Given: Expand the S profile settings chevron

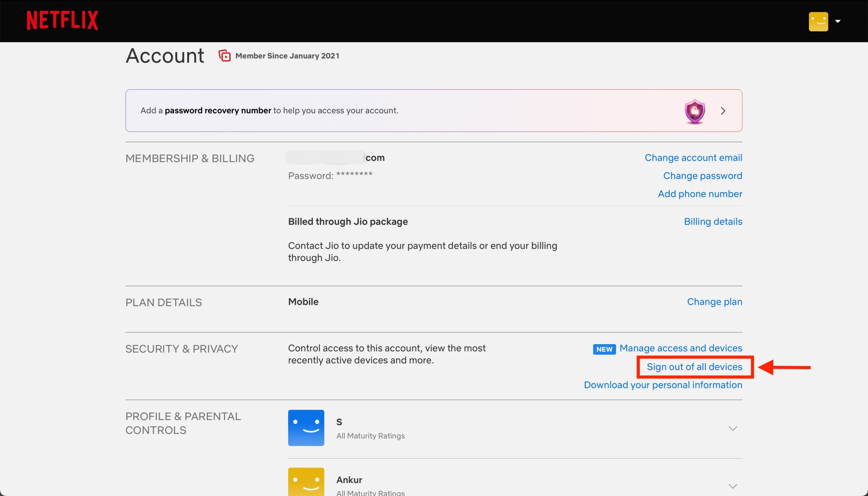Looking at the screenshot, I should 732,429.
